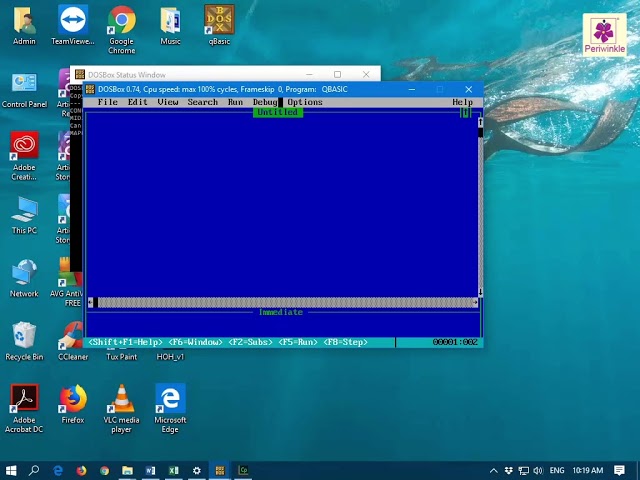Click F6=Window in the status bar
The image size is (640, 480).
[x=196, y=342]
